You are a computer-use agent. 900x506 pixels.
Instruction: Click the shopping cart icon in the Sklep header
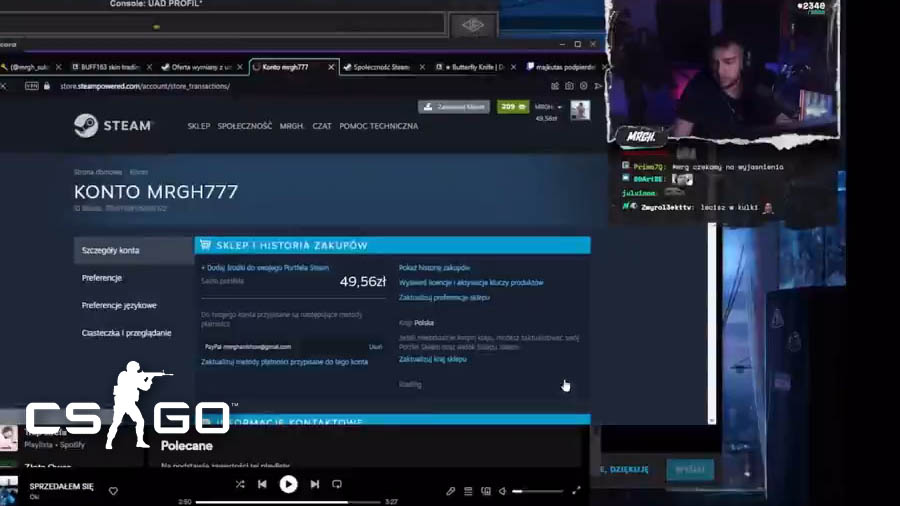coord(205,245)
